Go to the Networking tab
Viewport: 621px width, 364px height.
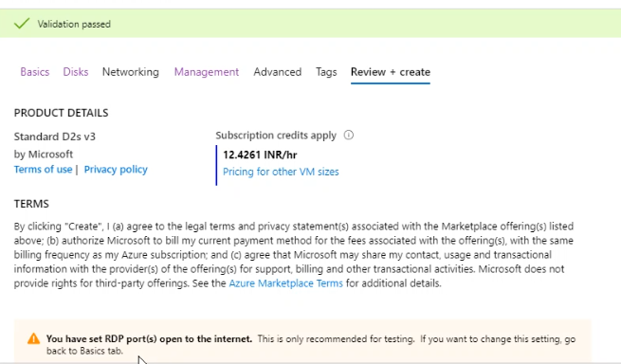[131, 72]
